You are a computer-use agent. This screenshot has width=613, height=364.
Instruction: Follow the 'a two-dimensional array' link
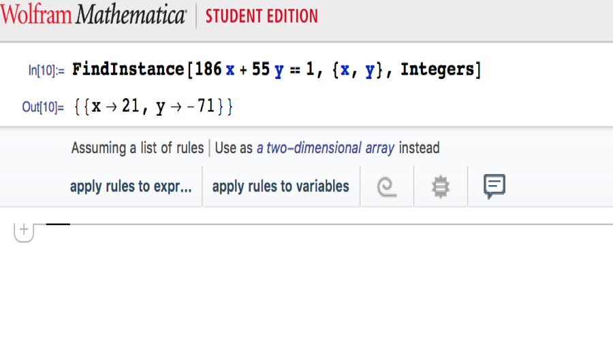(x=326, y=148)
